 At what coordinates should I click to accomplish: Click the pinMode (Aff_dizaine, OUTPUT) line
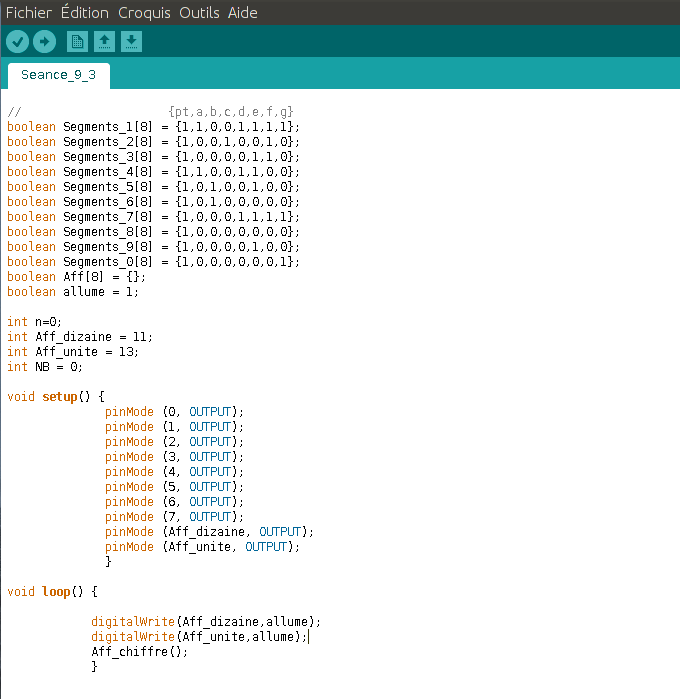209,532
